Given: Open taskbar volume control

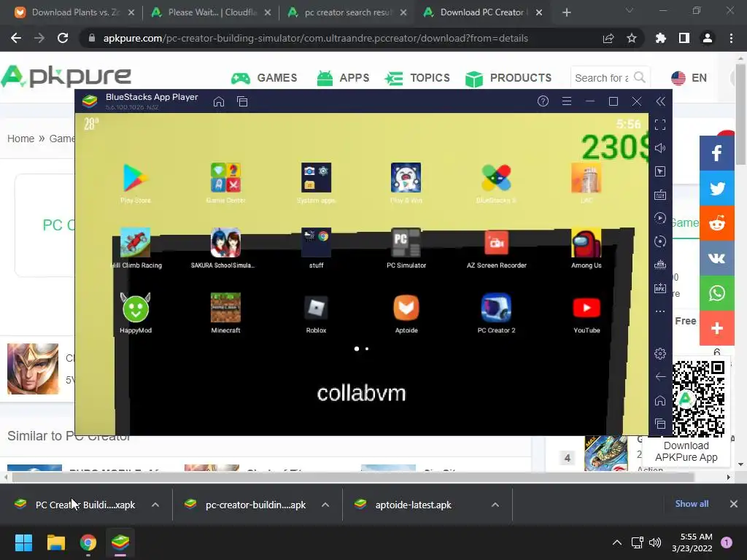Looking at the screenshot, I should click(655, 542).
